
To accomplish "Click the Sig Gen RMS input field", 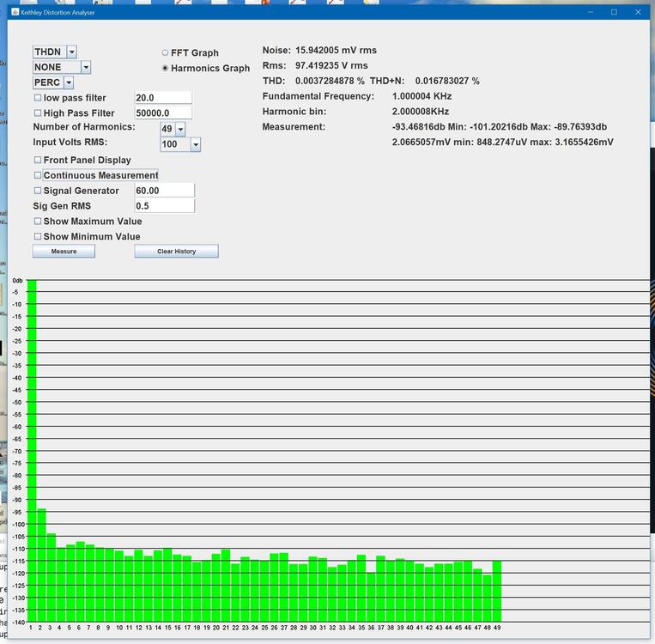I will click(164, 206).
